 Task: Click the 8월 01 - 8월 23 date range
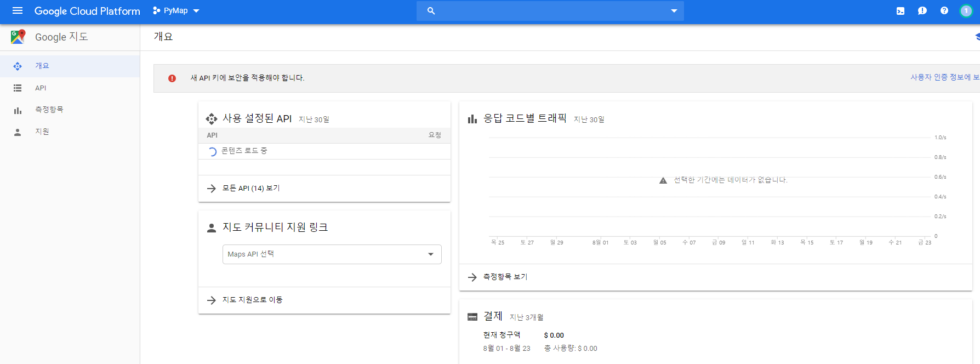[x=507, y=349]
